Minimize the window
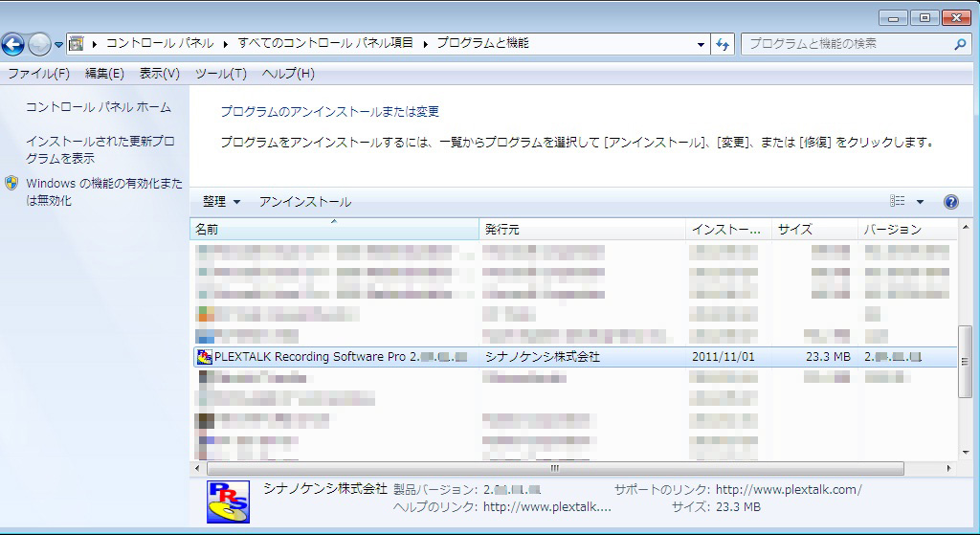980x535 pixels. click(894, 18)
